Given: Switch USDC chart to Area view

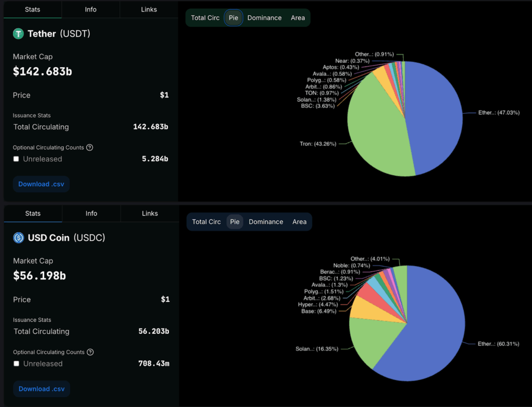Looking at the screenshot, I should pyautogui.click(x=299, y=222).
